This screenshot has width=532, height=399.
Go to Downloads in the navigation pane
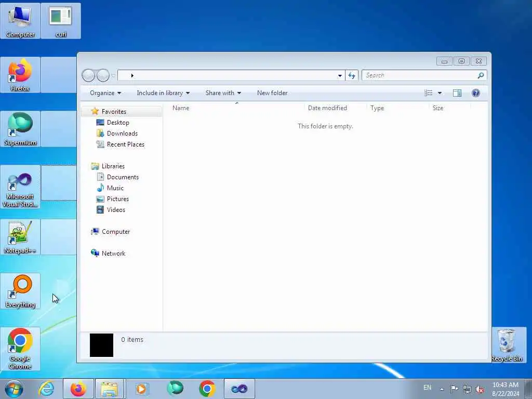[122, 134]
